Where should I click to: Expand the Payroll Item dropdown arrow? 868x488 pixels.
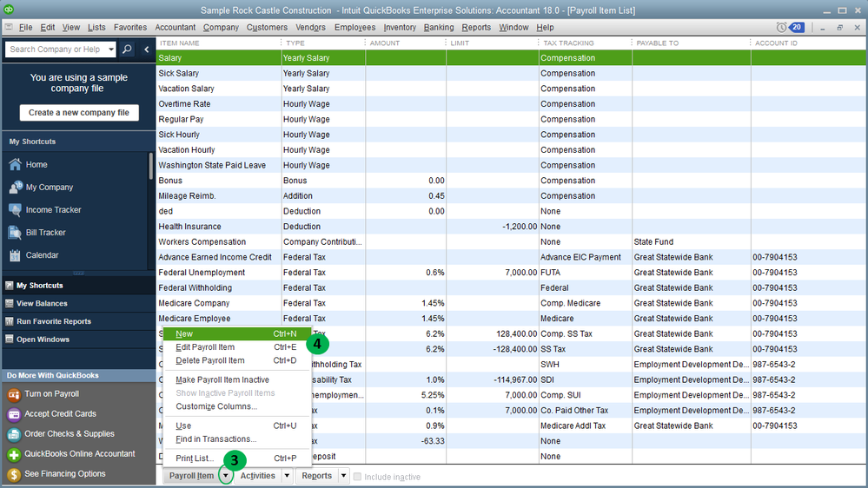[225, 476]
